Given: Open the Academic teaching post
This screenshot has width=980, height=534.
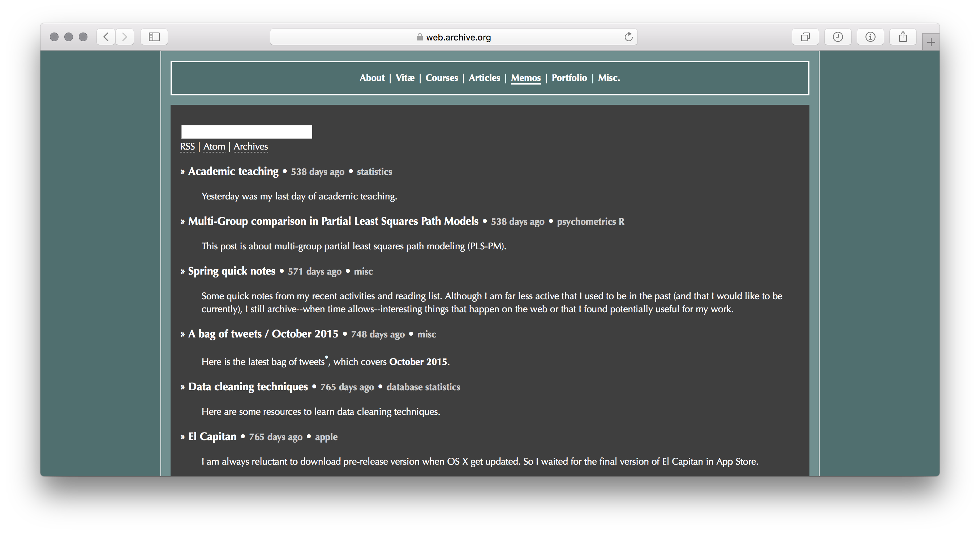Looking at the screenshot, I should click(x=233, y=171).
